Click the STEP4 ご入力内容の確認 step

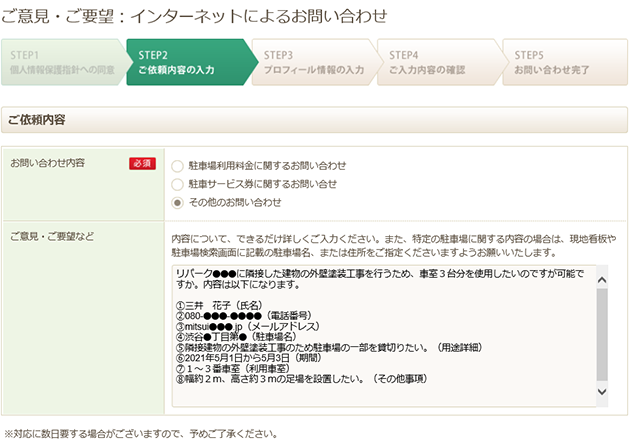[440, 62]
